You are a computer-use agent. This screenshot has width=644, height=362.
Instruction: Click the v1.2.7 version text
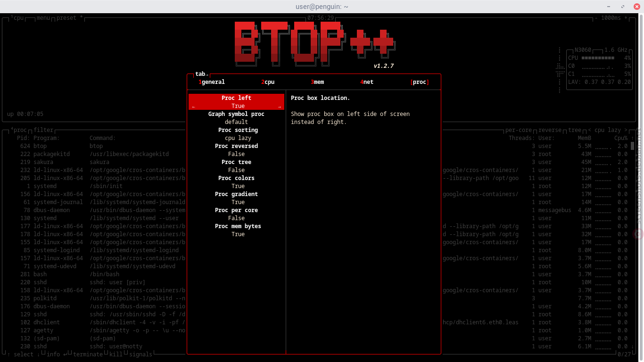click(383, 66)
